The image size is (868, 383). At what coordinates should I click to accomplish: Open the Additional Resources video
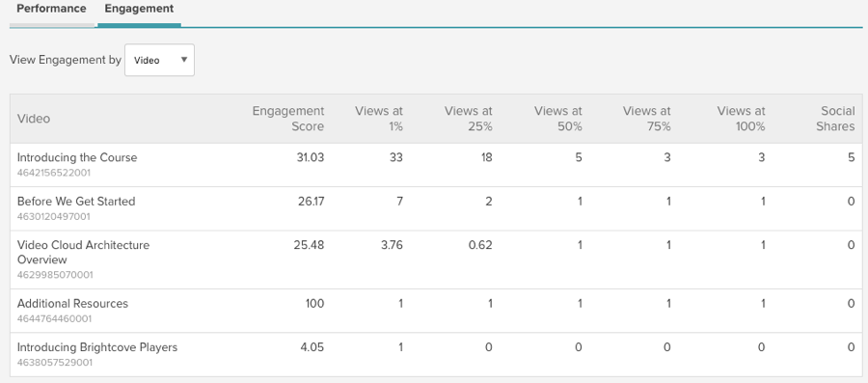[72, 303]
